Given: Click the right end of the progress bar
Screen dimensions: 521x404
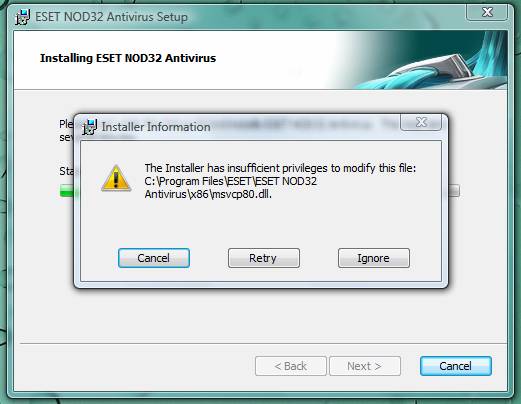Looking at the screenshot, I should (454, 191).
